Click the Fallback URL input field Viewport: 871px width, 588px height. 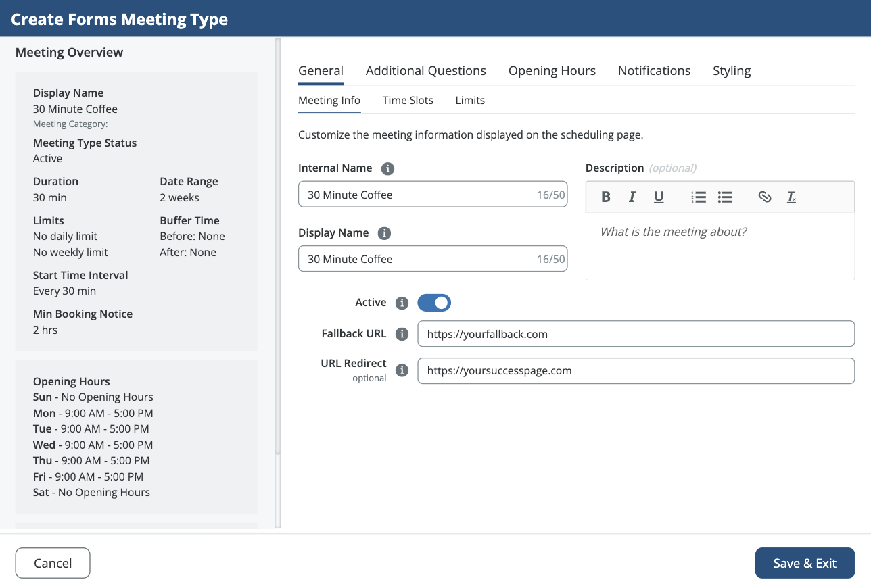tap(636, 334)
